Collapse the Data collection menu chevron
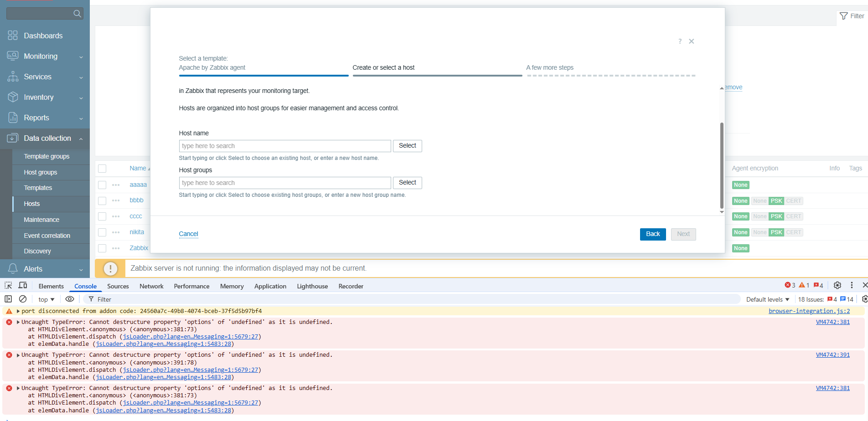 point(81,139)
